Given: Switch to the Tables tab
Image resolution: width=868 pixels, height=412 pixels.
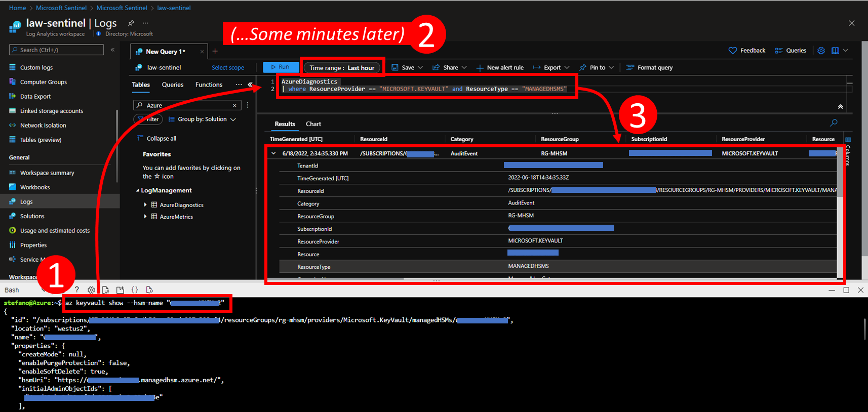Looking at the screenshot, I should click(141, 85).
